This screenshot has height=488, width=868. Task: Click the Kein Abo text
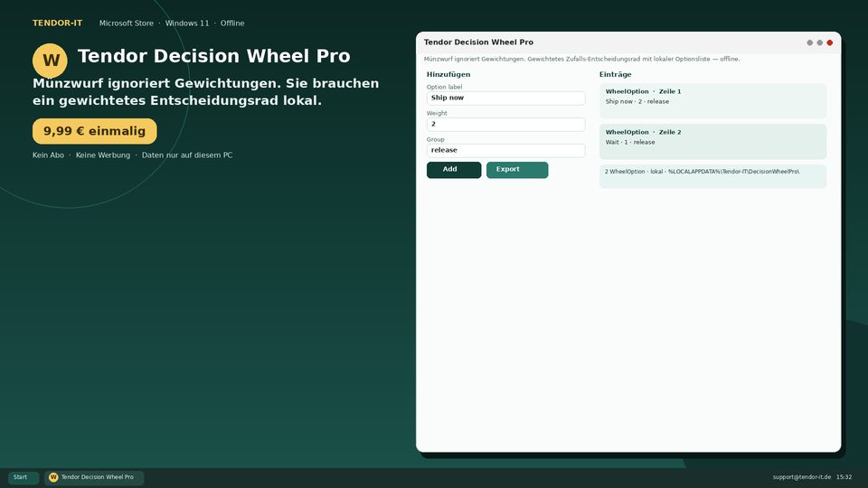48,155
